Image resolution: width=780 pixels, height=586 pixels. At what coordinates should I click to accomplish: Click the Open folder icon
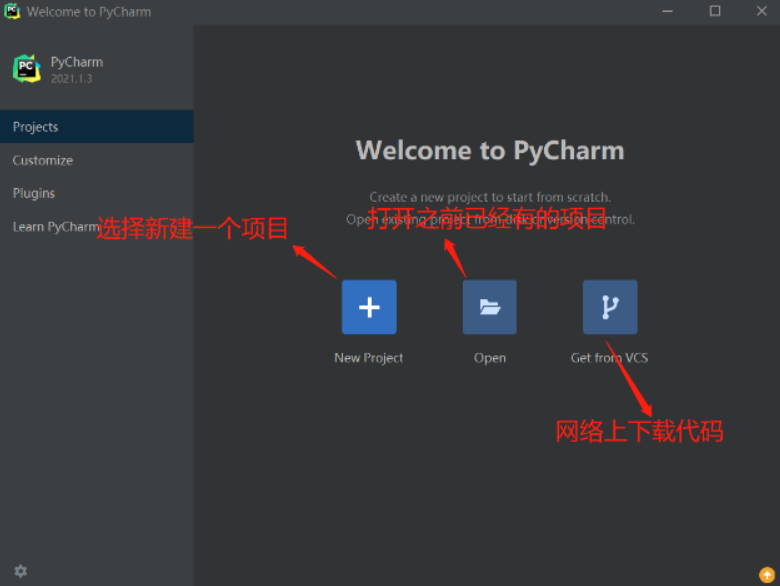click(489, 307)
